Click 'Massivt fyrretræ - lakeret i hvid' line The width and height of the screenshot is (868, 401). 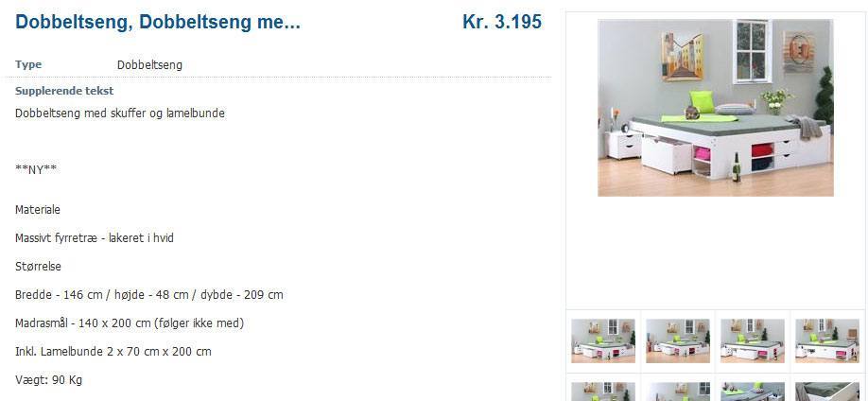pos(95,238)
